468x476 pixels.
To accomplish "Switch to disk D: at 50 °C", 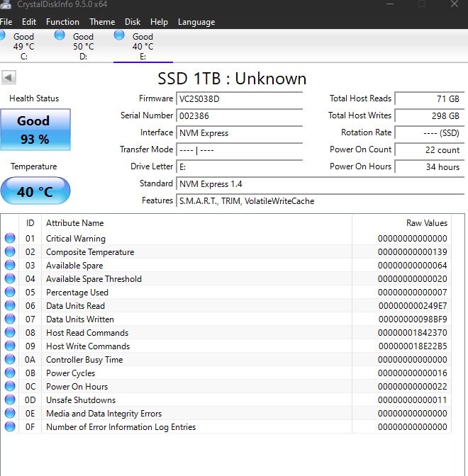I will 83,46.
